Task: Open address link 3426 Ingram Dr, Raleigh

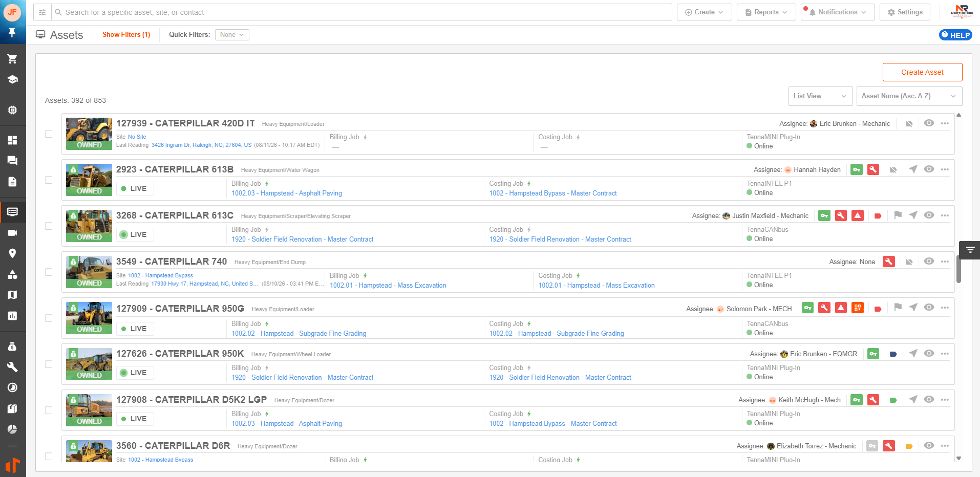Action: 201,145
